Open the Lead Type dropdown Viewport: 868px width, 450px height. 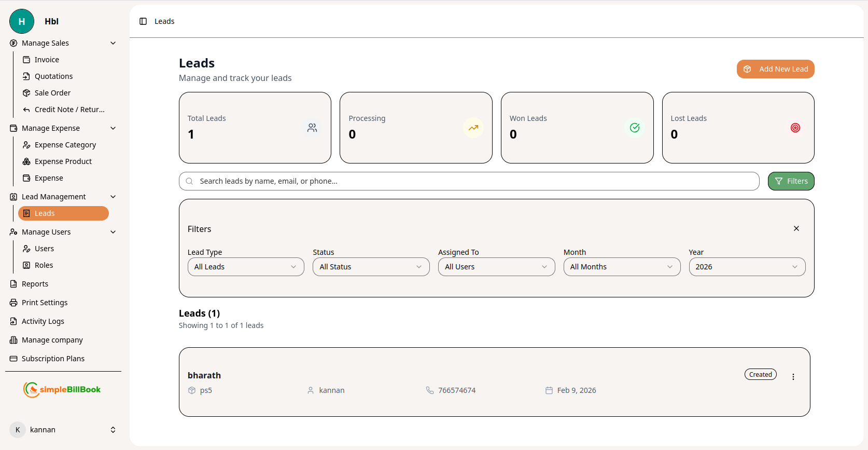(x=245, y=267)
